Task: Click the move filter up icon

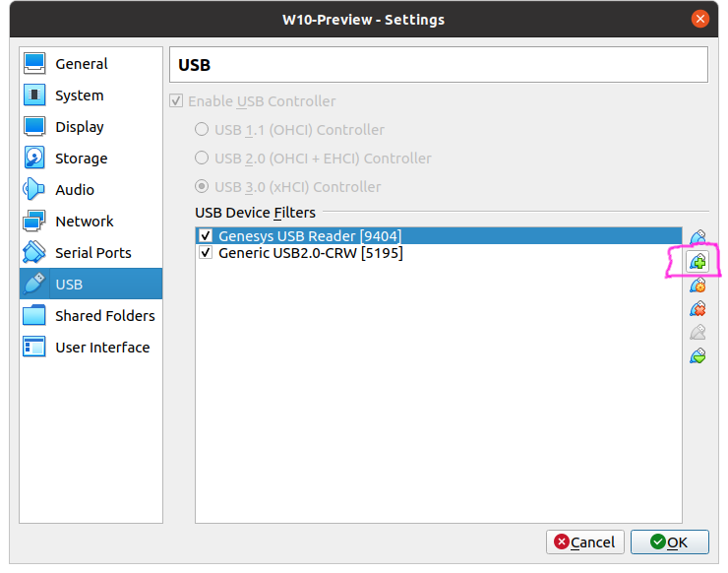Action: (698, 333)
